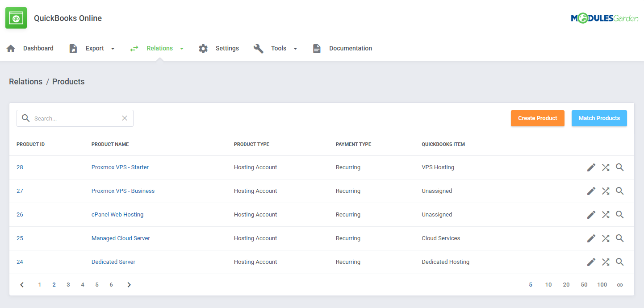The image size is (644, 308).
Task: Go to pagination page 4
Action: pos(83,285)
